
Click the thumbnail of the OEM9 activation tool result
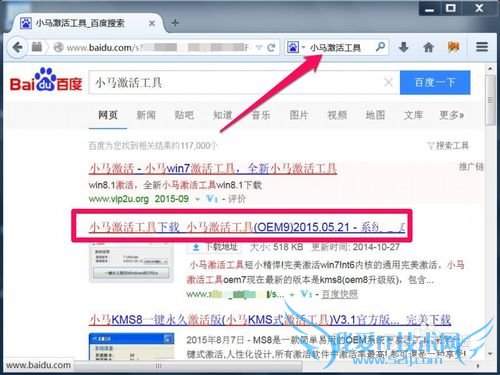tap(131, 263)
